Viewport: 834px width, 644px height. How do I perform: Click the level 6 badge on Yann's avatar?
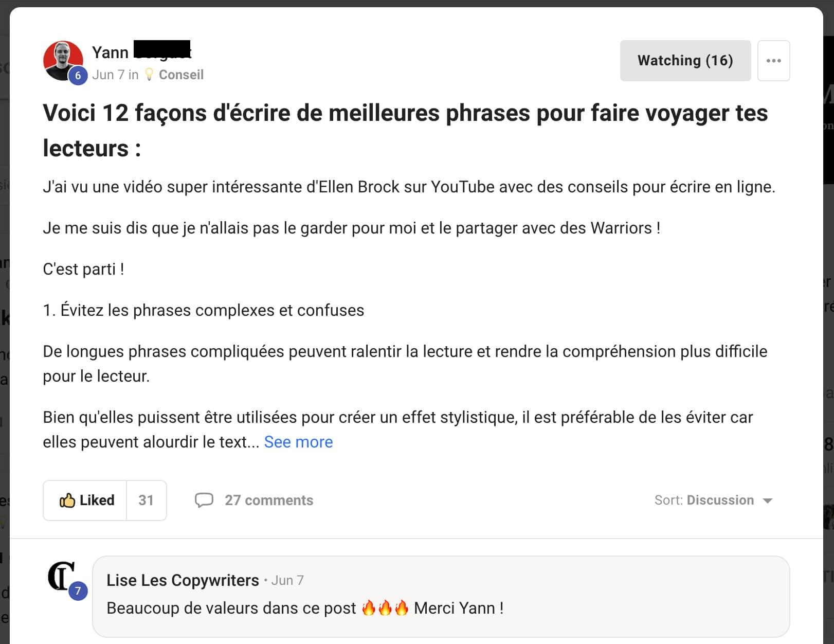78,75
